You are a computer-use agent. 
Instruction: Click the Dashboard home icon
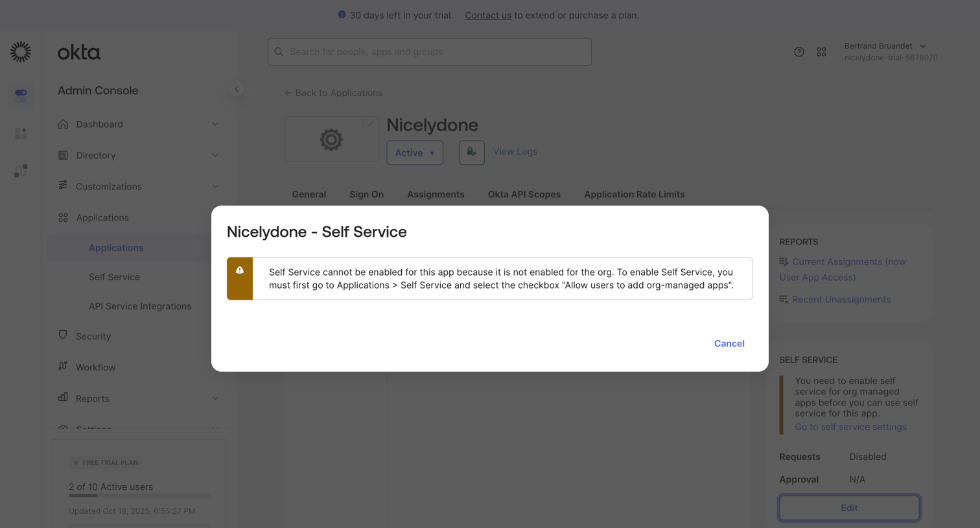tap(63, 124)
